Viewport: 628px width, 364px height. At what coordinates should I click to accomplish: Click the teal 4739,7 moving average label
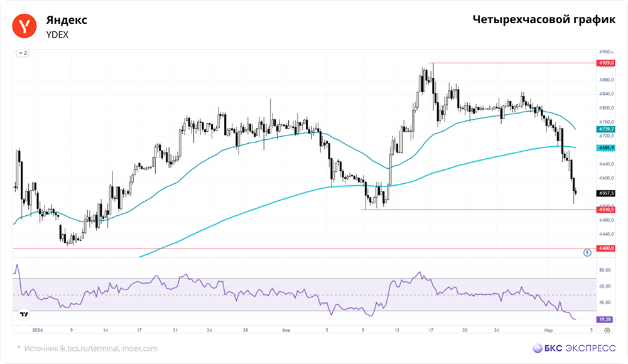tap(605, 129)
